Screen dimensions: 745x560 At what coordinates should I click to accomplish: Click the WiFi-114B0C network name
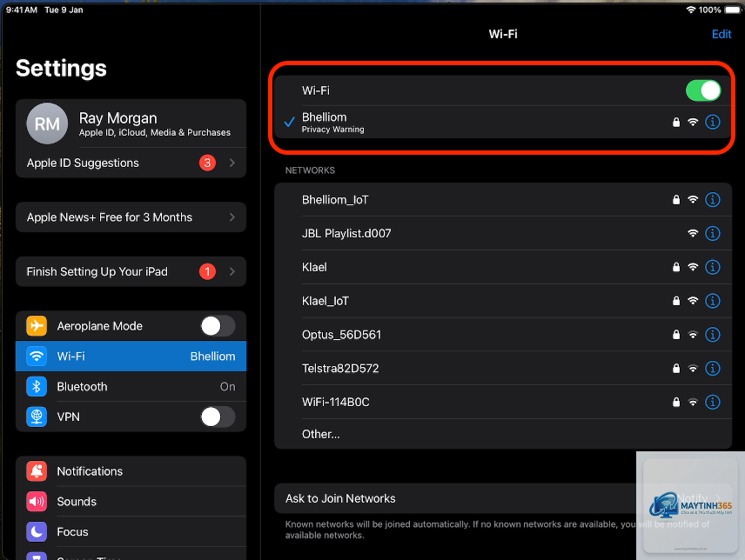[335, 402]
